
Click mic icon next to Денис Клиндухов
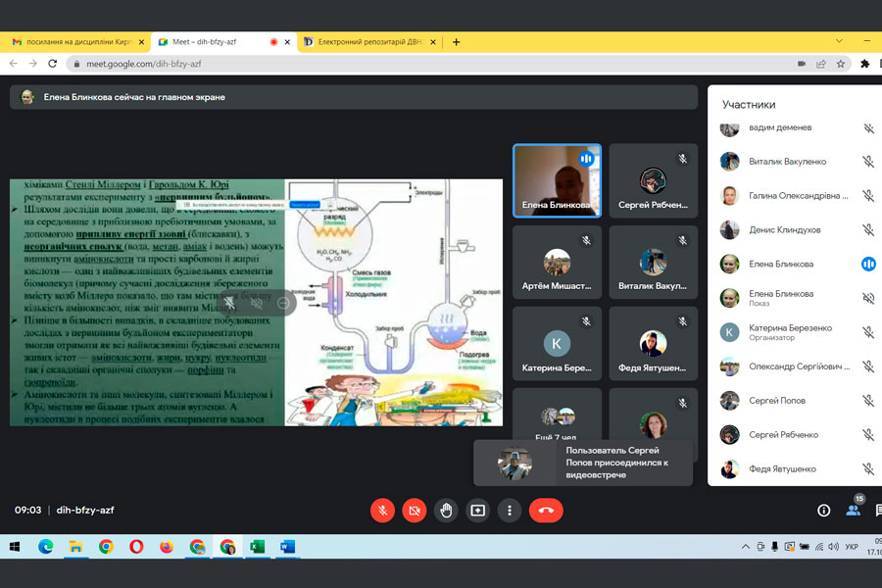click(x=868, y=229)
